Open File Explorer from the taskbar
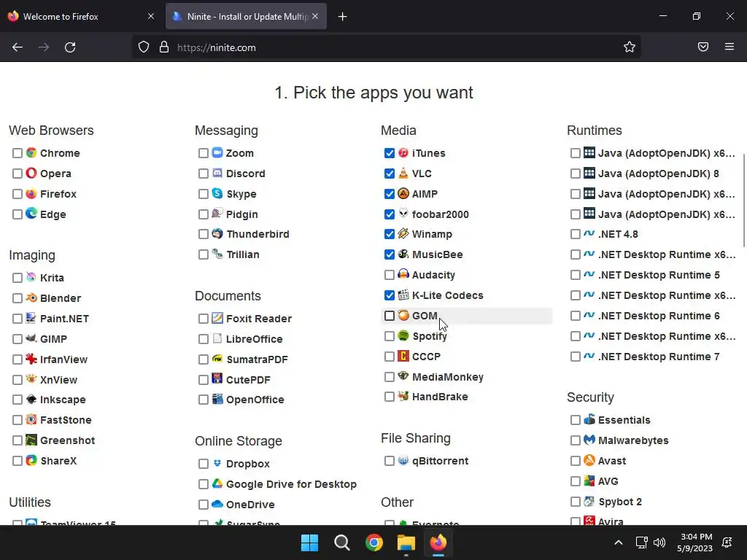747x560 pixels. (406, 542)
